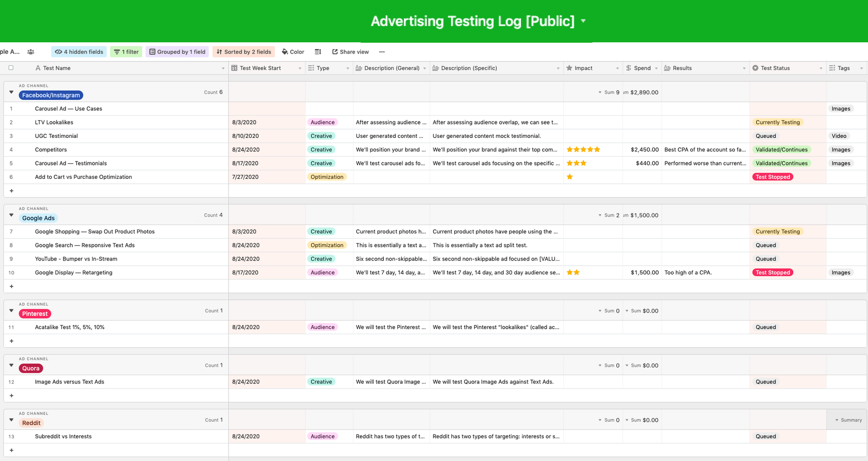Screen dimensions: 868x461
Task: Collapse the Facebook/Instagram group
Action: tap(11, 92)
